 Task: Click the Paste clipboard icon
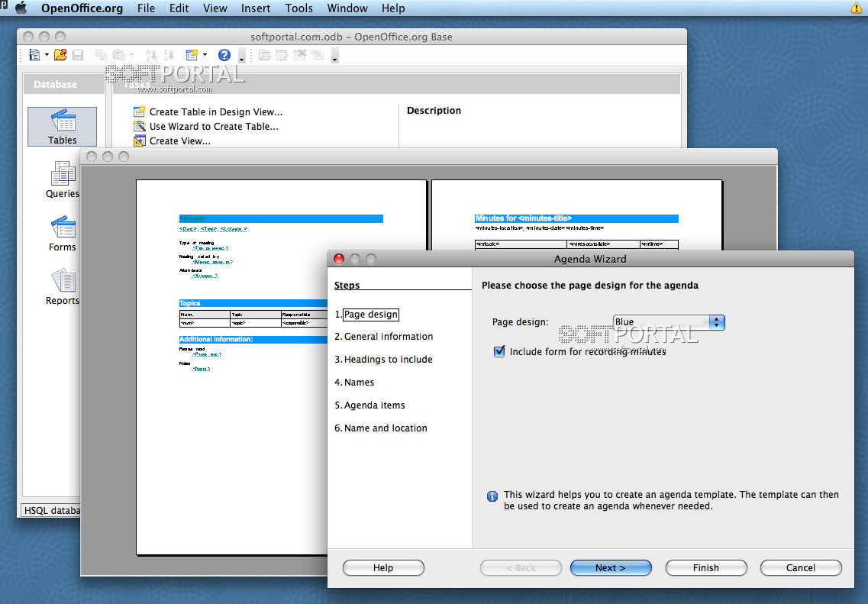118,55
